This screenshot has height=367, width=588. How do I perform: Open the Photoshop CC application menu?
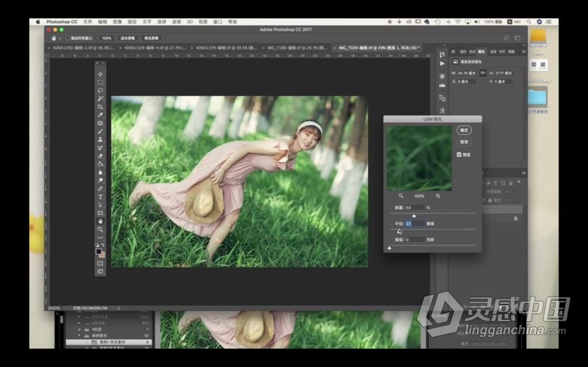(x=62, y=22)
